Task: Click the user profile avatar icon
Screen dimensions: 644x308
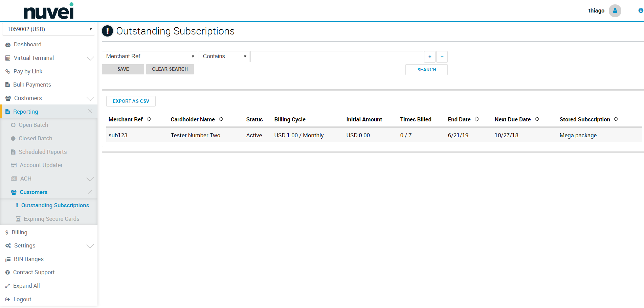Action: (615, 11)
